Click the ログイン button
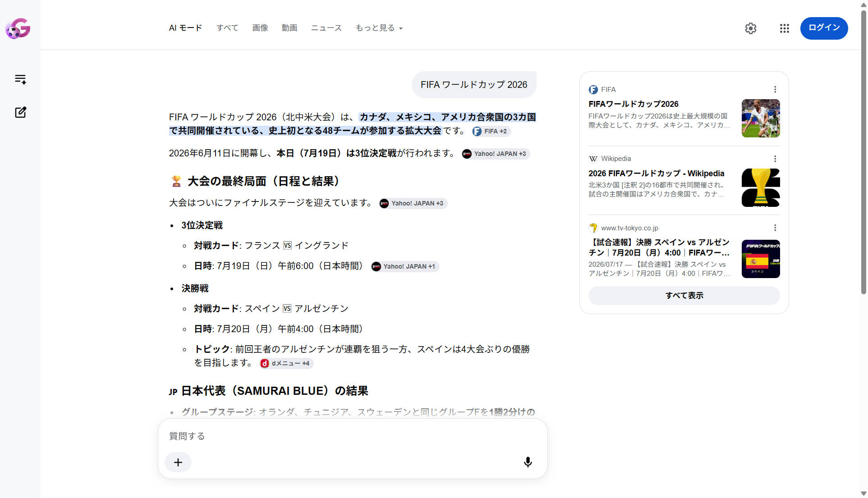868x498 pixels. click(x=824, y=28)
